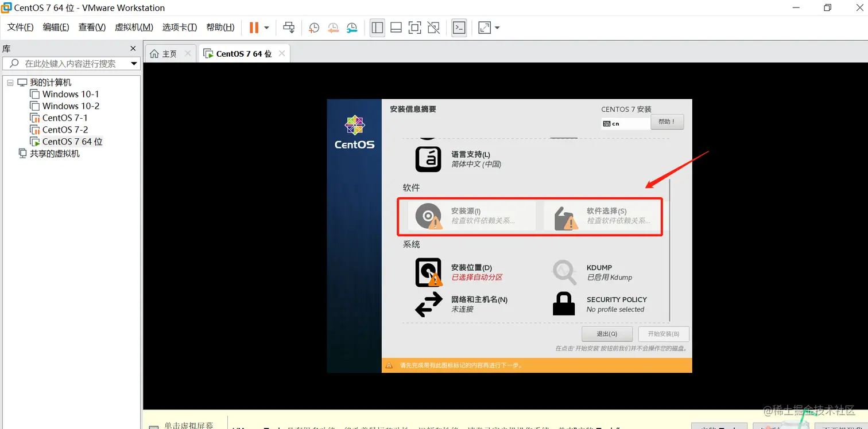Click the 帮助! button in the installer
This screenshot has width=868, height=429.
667,122
